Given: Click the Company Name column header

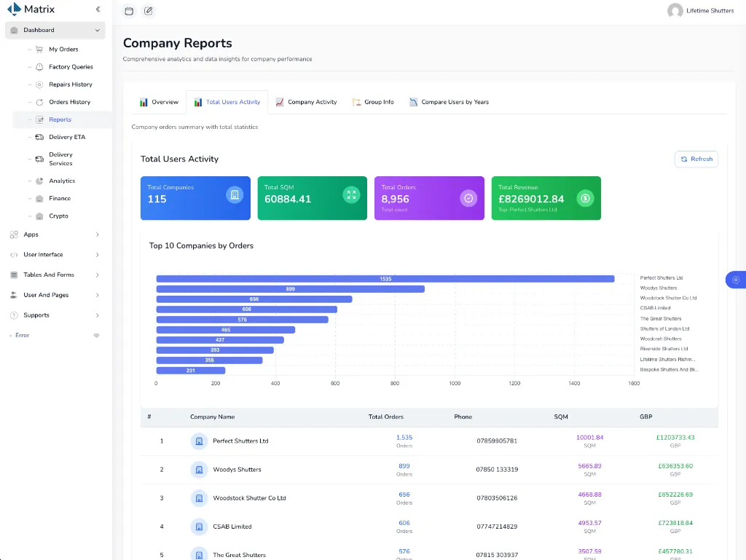Looking at the screenshot, I should click(212, 417).
